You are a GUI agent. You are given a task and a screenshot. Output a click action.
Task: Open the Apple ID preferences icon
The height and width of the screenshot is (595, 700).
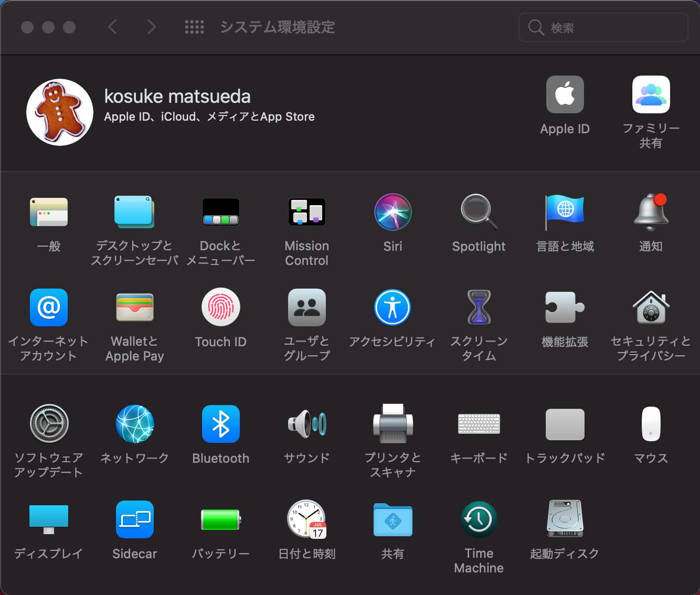point(565,95)
